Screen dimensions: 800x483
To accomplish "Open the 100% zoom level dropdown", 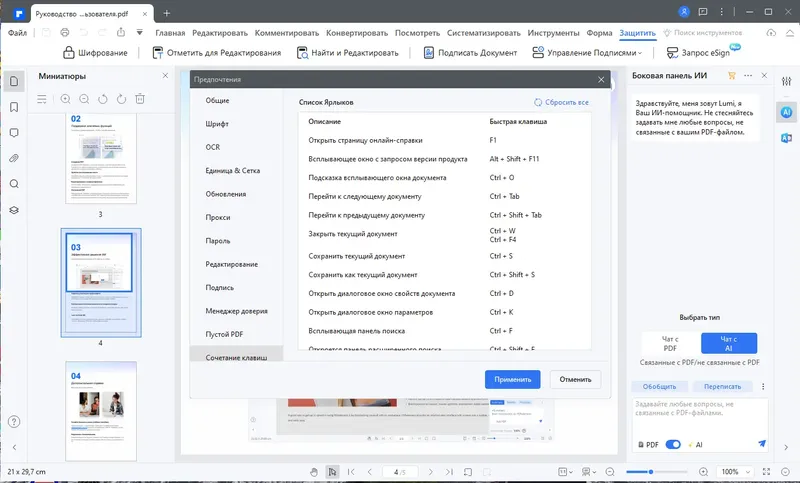I will (x=735, y=472).
